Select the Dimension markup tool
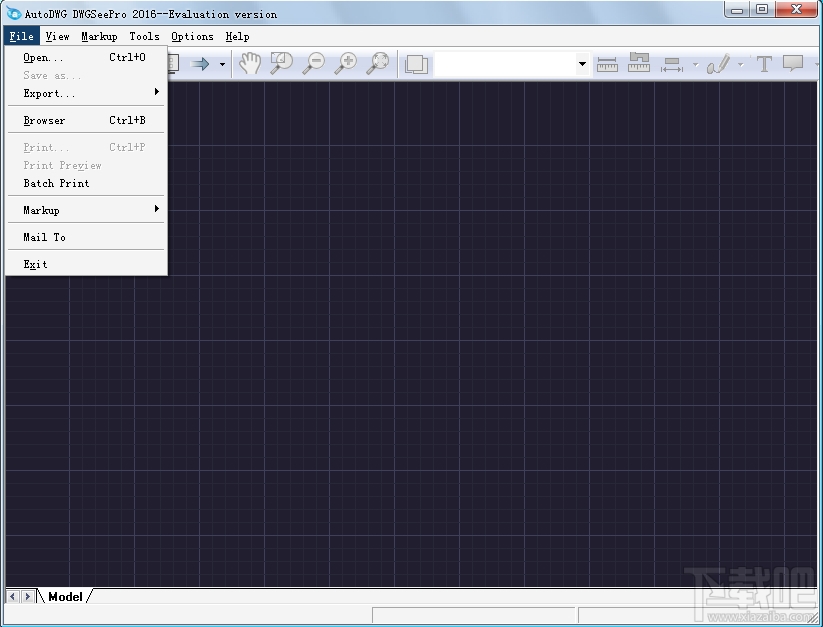 pos(672,65)
